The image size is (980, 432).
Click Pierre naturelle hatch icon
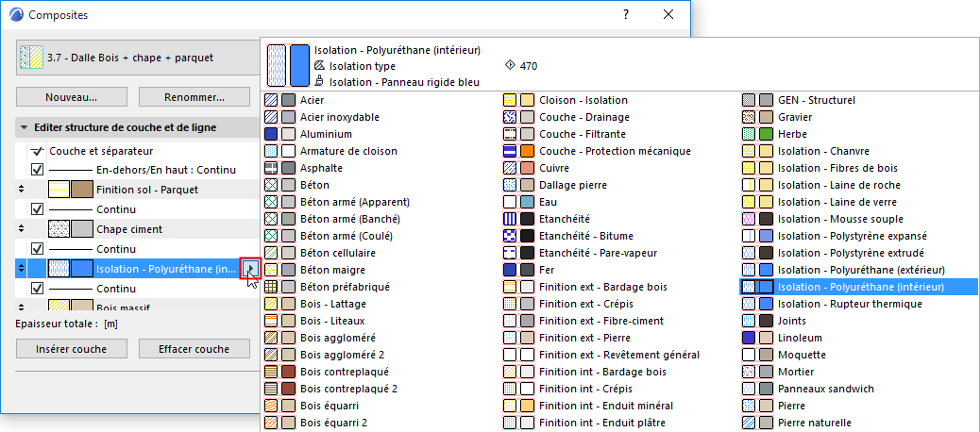click(x=748, y=423)
